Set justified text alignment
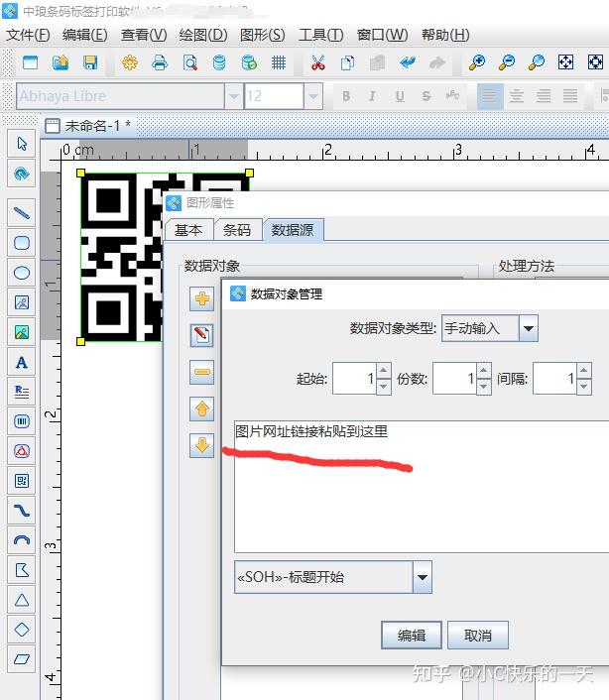This screenshot has height=700, width=609. coord(570,96)
